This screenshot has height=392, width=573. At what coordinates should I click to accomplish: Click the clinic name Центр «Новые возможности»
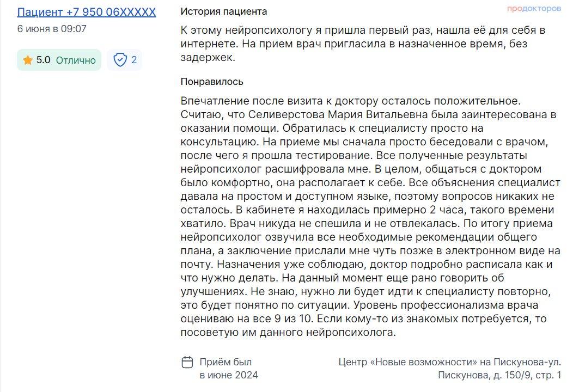[407, 362]
